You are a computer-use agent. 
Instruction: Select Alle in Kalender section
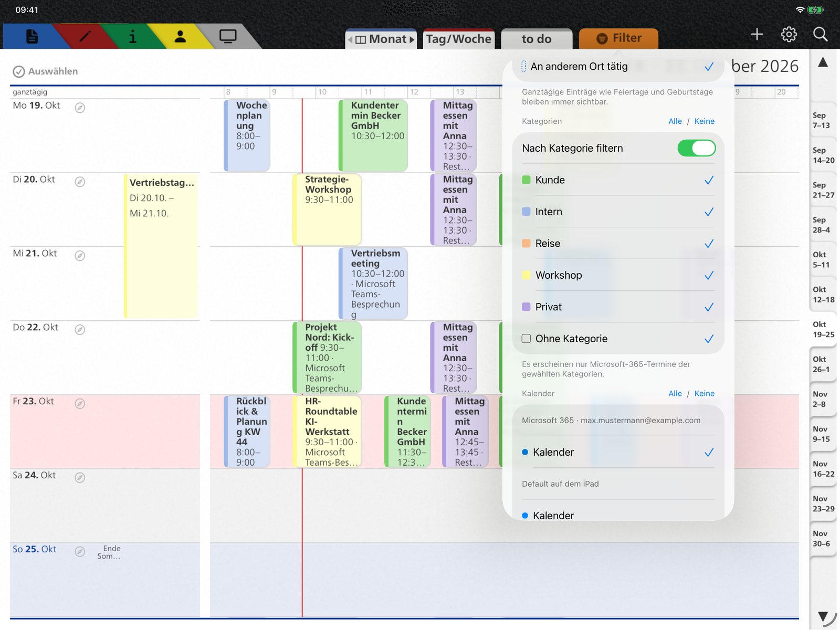tap(675, 394)
